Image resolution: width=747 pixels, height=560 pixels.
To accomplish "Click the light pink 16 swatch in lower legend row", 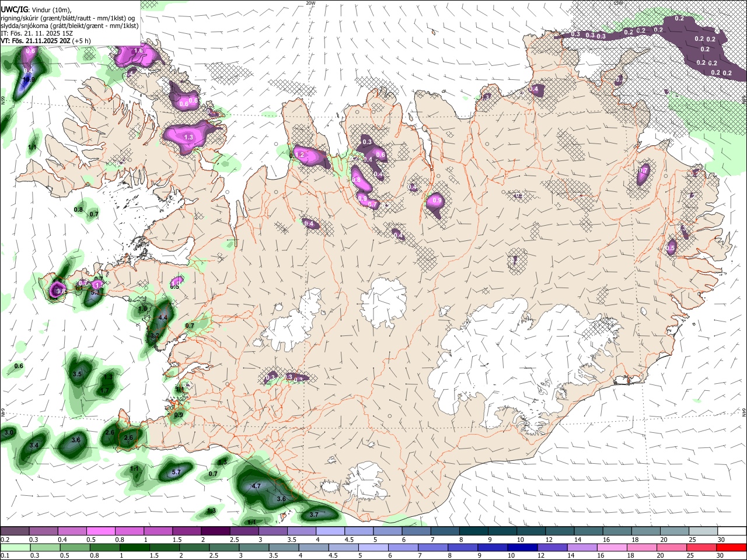I will click(x=613, y=547).
